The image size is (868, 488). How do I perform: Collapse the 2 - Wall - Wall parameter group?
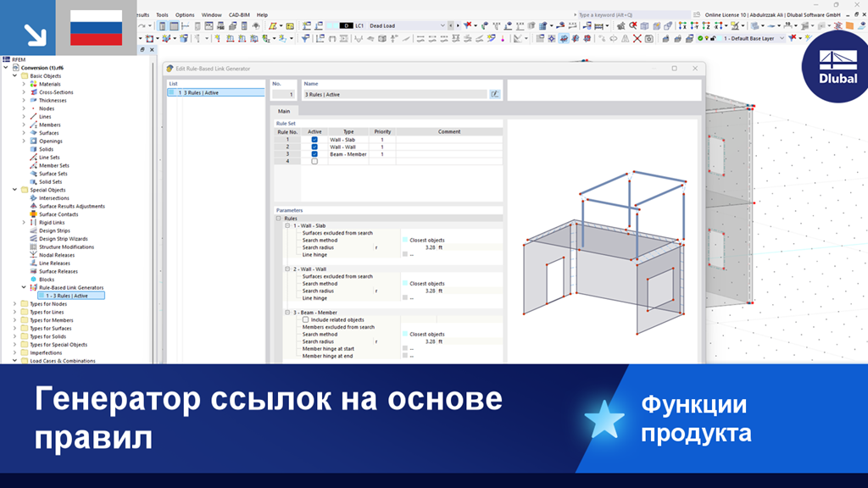coord(287,269)
